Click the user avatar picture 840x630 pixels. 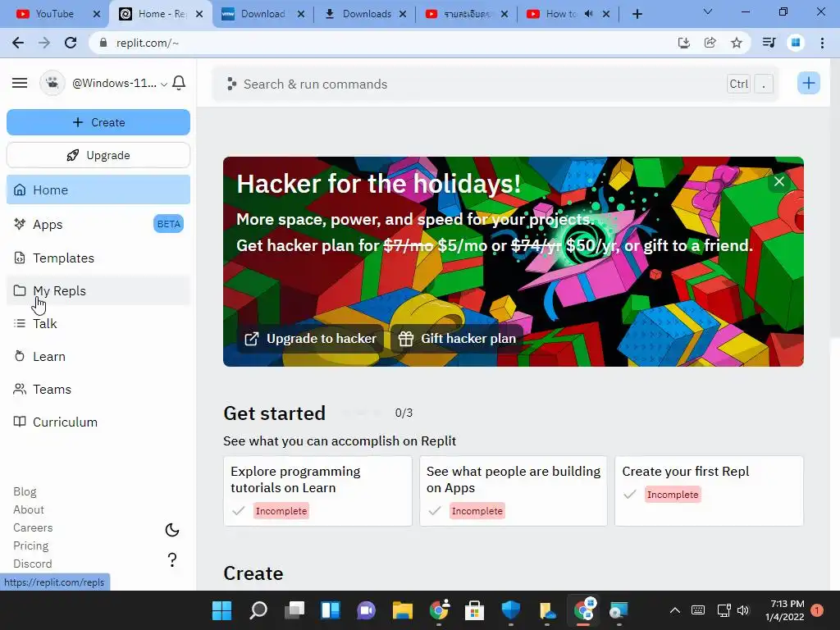(52, 83)
